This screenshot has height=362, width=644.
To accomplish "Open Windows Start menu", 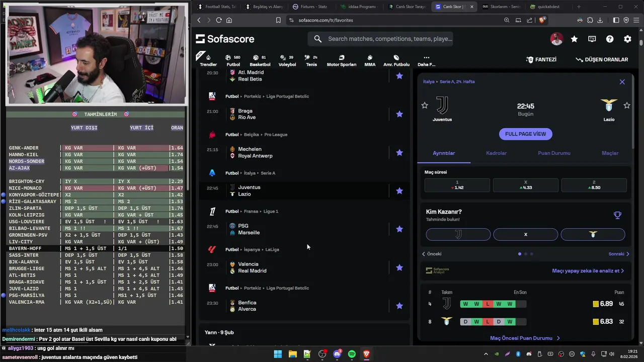I will (x=278, y=354).
